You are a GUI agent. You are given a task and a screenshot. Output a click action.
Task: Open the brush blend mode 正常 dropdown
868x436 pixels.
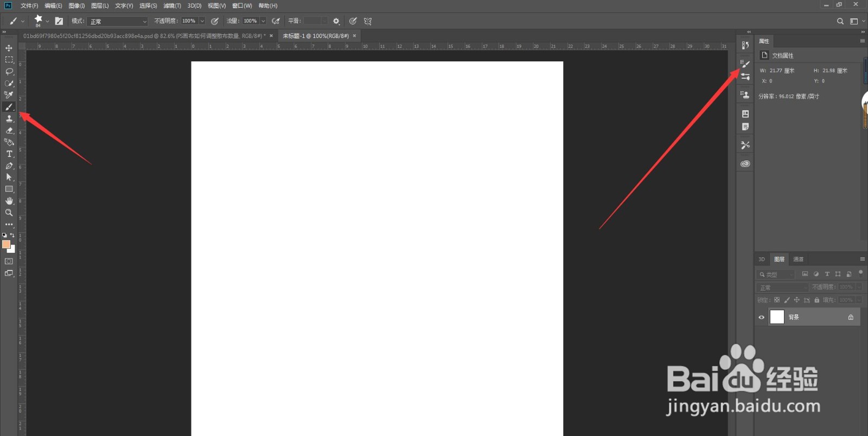click(118, 21)
